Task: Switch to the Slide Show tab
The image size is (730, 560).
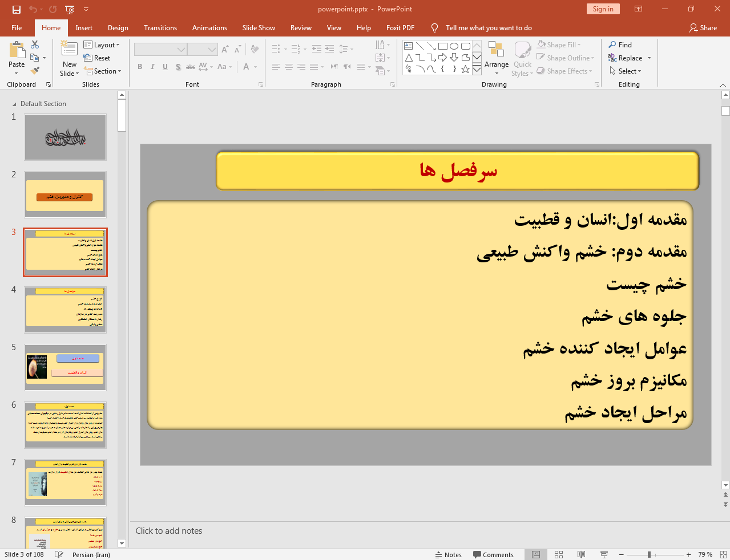Action: point(259,27)
